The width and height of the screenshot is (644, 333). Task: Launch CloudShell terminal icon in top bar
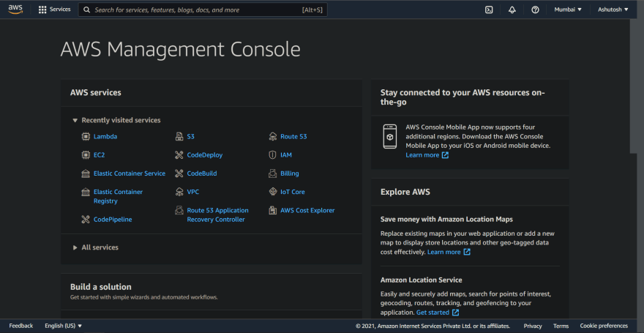[489, 10]
